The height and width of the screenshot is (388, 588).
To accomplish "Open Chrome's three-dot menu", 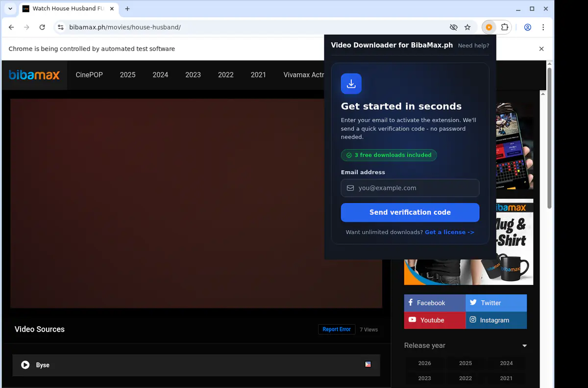I will [543, 27].
